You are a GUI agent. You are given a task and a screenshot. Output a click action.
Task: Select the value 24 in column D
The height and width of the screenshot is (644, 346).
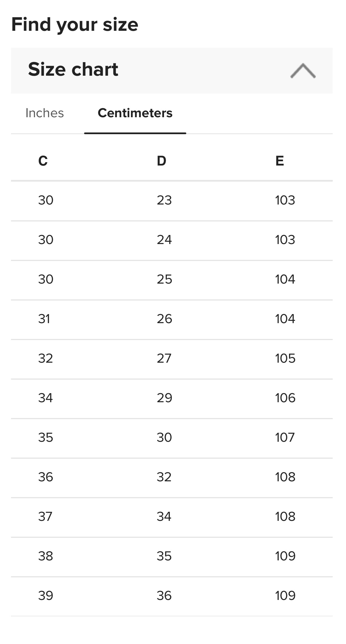(164, 240)
